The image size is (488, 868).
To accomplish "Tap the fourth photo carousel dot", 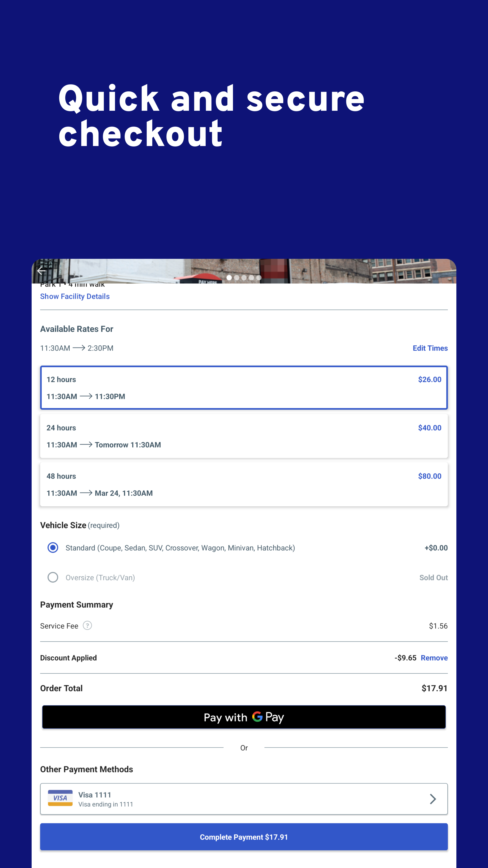I will click(251, 278).
